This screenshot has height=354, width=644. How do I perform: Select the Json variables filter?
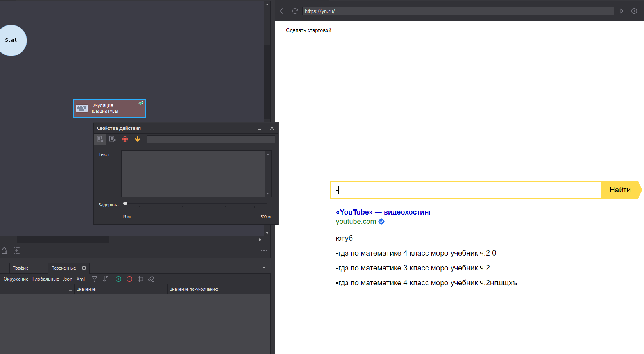coord(68,279)
